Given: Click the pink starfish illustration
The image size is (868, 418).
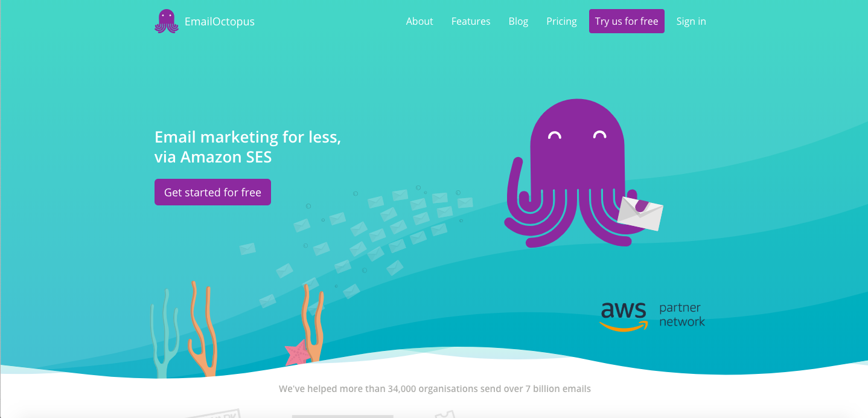Looking at the screenshot, I should [x=298, y=353].
